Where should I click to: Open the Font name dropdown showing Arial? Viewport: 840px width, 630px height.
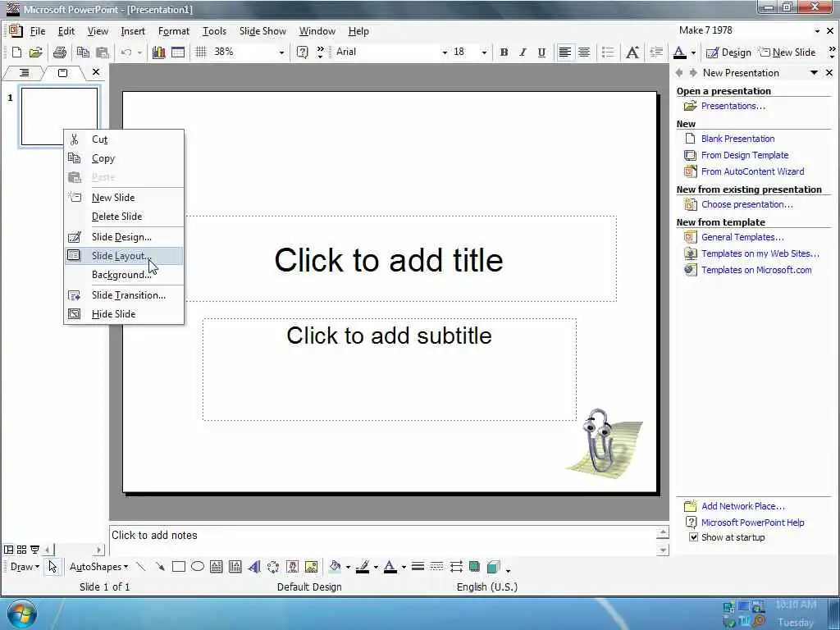click(445, 52)
